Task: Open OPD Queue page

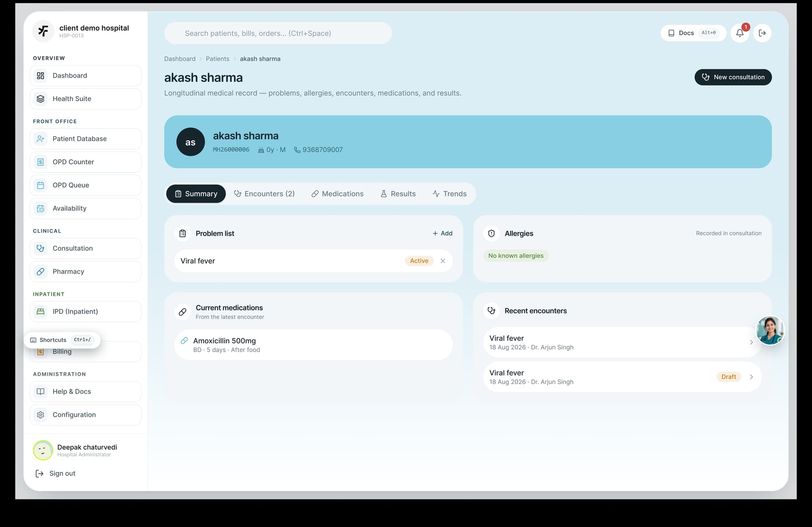Action: point(86,185)
